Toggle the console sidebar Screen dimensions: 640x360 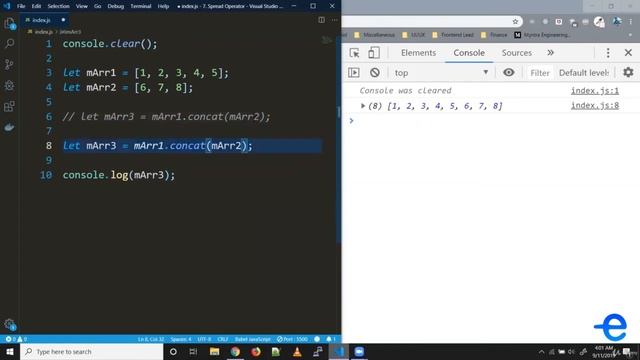click(354, 73)
